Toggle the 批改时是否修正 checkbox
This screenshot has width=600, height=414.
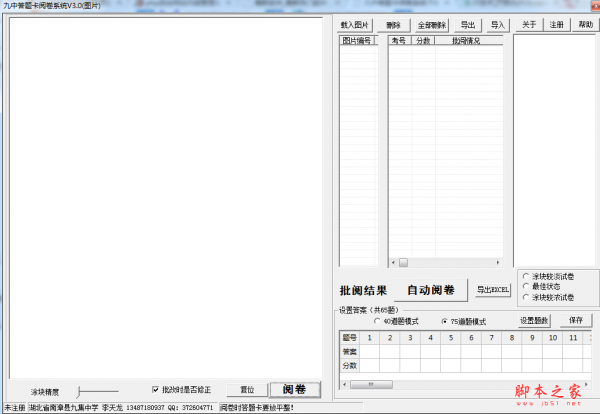click(155, 390)
